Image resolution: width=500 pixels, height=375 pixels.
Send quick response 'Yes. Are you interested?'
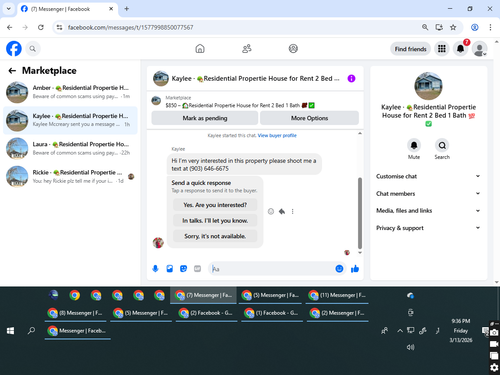(215, 205)
